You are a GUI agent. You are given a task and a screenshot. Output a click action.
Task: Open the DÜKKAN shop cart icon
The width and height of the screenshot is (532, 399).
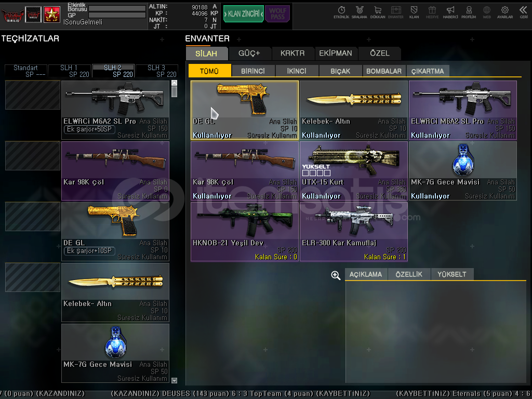click(x=378, y=12)
